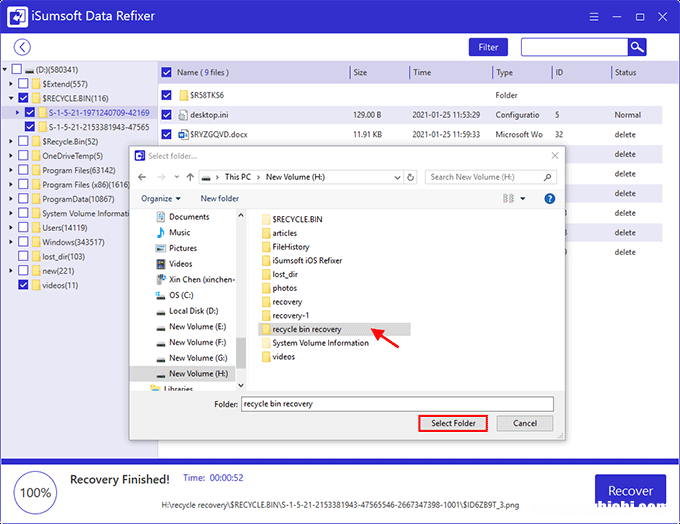Uncheck the $RYZGQVD.docx file checkbox
The height and width of the screenshot is (524, 680).
coord(167,134)
